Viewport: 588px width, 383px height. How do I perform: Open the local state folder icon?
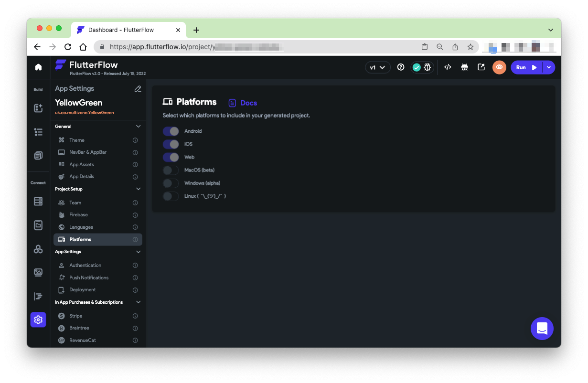(38, 225)
